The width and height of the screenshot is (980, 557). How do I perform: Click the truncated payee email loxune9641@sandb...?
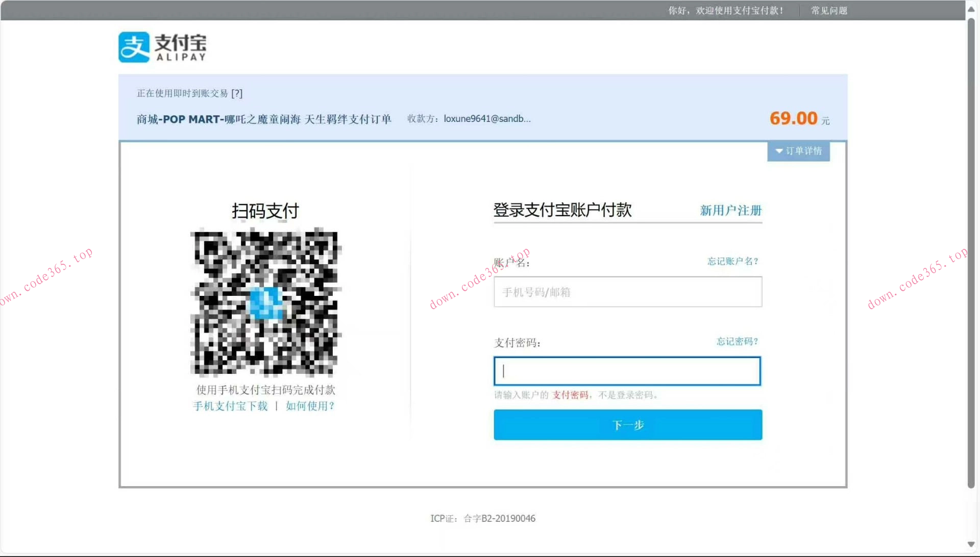click(486, 118)
